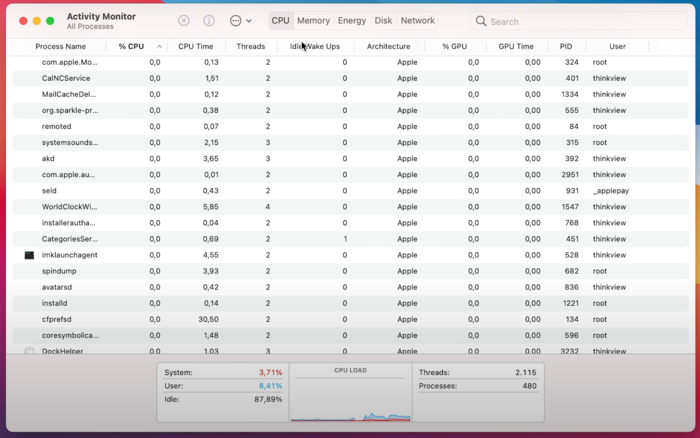This screenshot has height=438, width=700.
Task: Click the Idle 87,89% value
Action: (268, 399)
